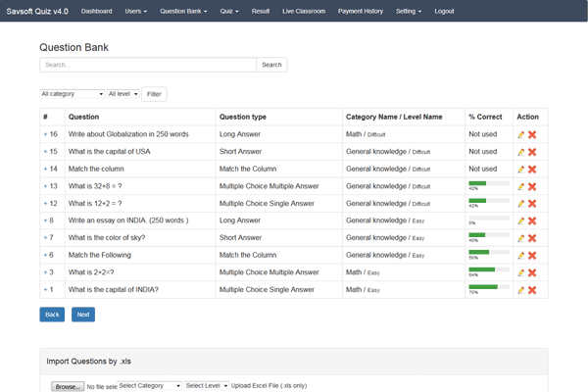Click the Filter button

pos(154,94)
